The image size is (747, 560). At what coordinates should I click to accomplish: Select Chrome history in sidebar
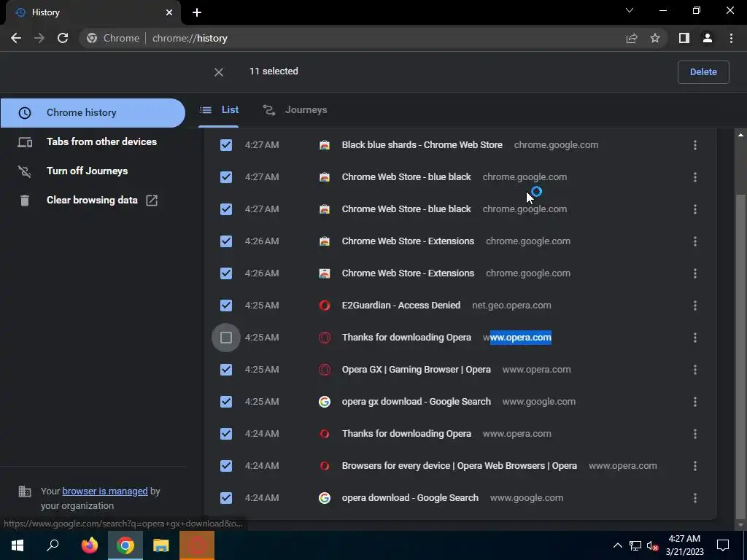coord(93,113)
